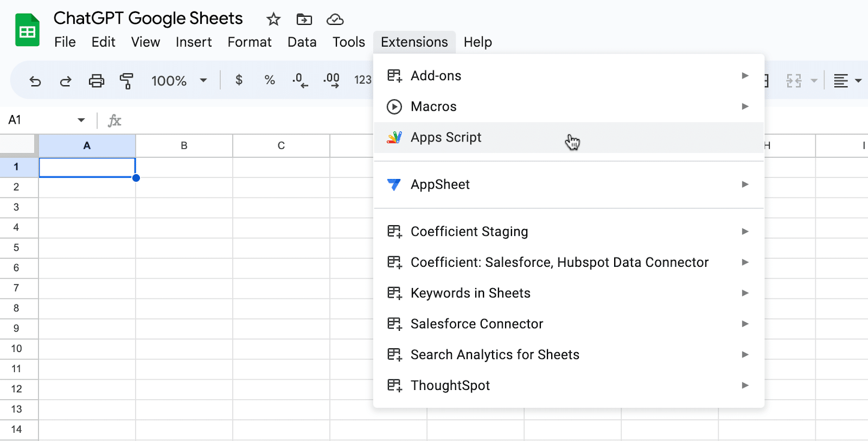Open the Salesforce Connector entry
The height and width of the screenshot is (441, 868).
569,324
